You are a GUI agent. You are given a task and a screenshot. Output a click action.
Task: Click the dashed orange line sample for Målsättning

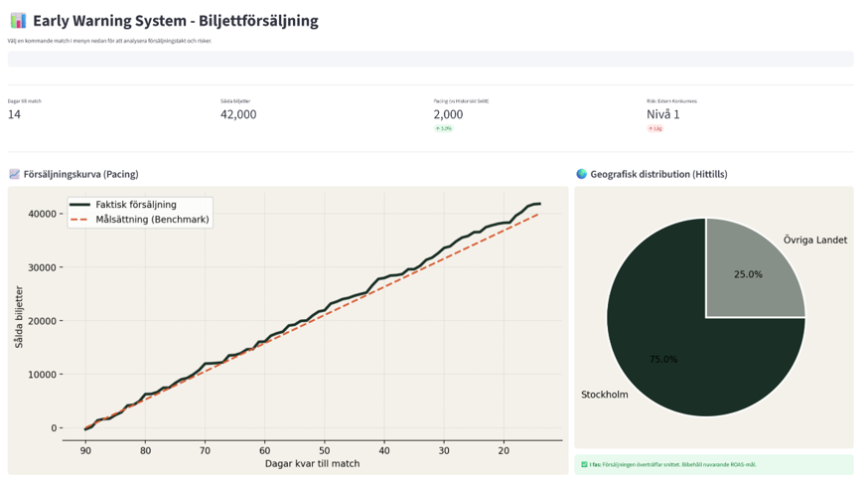point(79,220)
